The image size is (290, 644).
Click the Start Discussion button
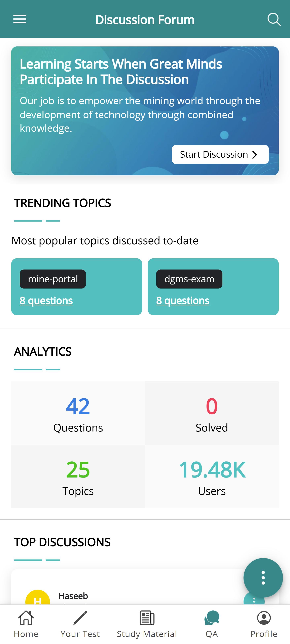click(220, 154)
